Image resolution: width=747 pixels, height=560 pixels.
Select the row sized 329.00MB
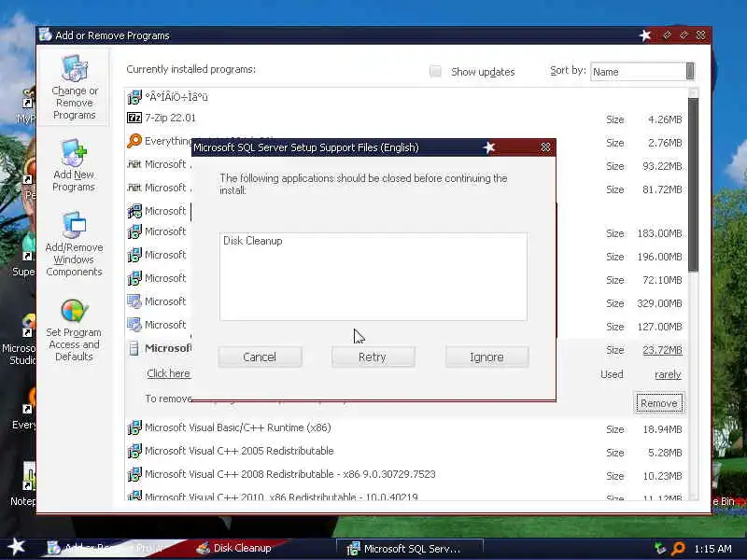406,302
